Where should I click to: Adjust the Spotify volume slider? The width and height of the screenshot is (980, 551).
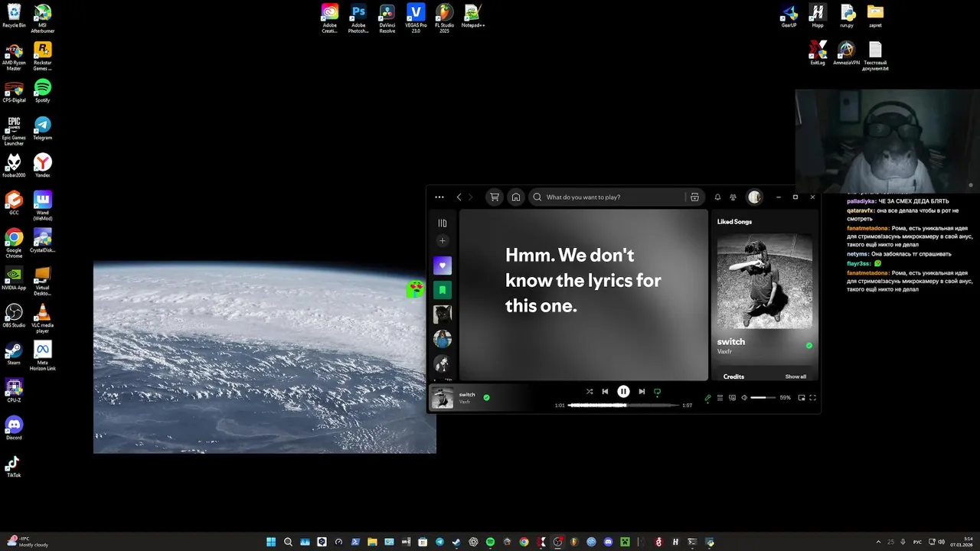763,398
